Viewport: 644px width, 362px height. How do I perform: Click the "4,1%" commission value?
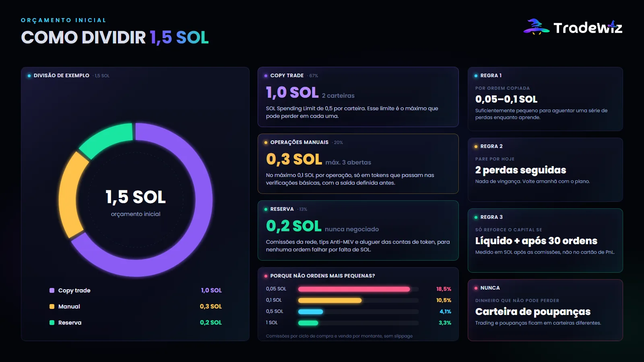445,311
